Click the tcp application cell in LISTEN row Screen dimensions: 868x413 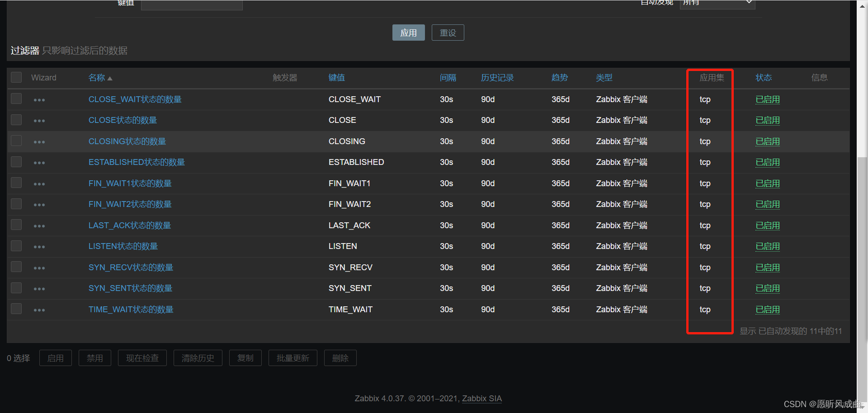pyautogui.click(x=705, y=246)
